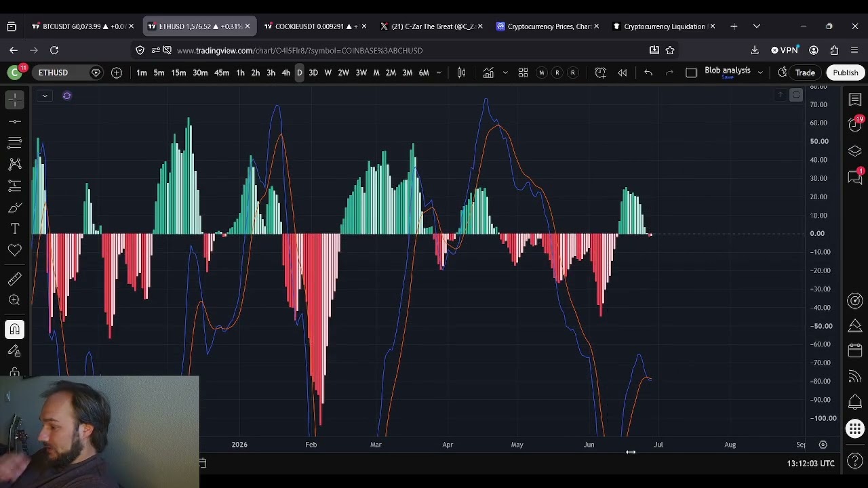The image size is (868, 488).
Task: Select the trend line drawing tool
Action: (15, 121)
